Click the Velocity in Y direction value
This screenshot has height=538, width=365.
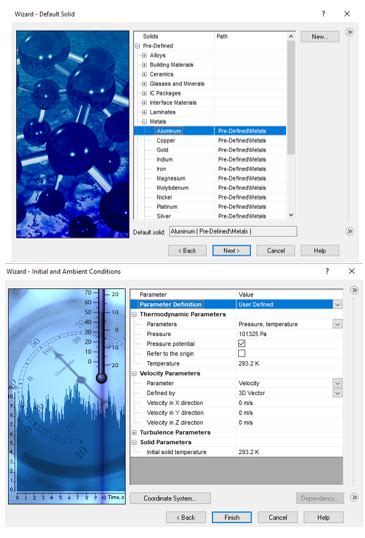pos(246,413)
